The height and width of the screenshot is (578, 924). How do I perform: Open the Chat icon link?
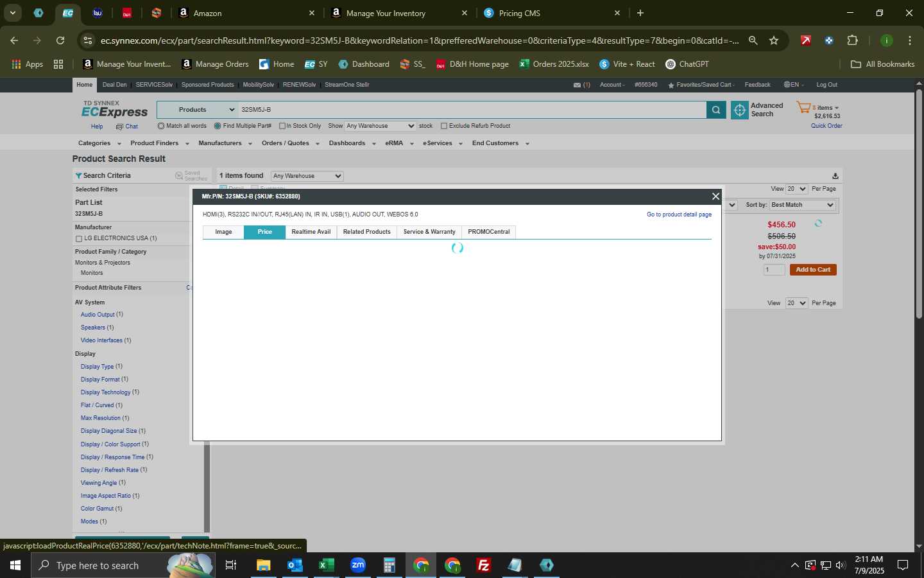tap(127, 127)
